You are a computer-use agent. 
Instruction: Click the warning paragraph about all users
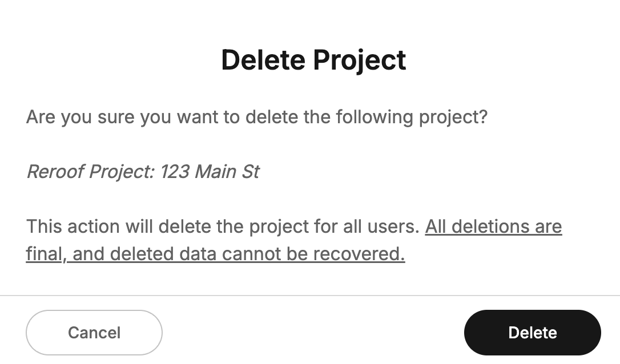pos(223,227)
